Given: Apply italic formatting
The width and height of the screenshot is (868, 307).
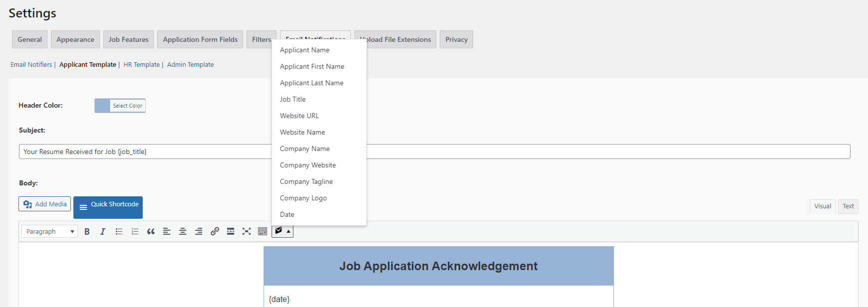Looking at the screenshot, I should (103, 231).
